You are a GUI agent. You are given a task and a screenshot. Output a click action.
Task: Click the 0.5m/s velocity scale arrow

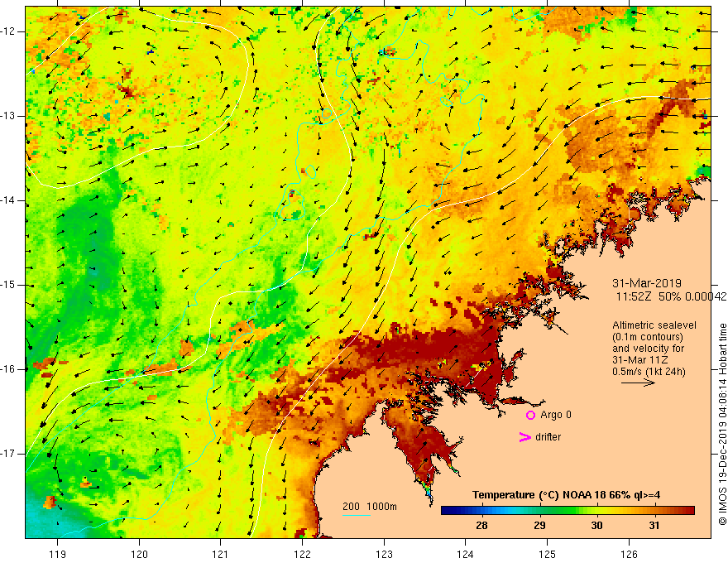(x=638, y=383)
